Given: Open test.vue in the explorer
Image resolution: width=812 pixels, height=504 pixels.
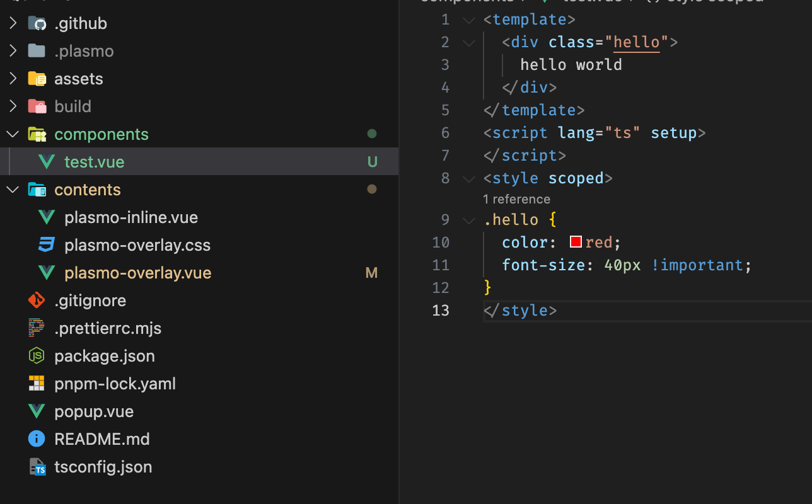Looking at the screenshot, I should pos(95,162).
